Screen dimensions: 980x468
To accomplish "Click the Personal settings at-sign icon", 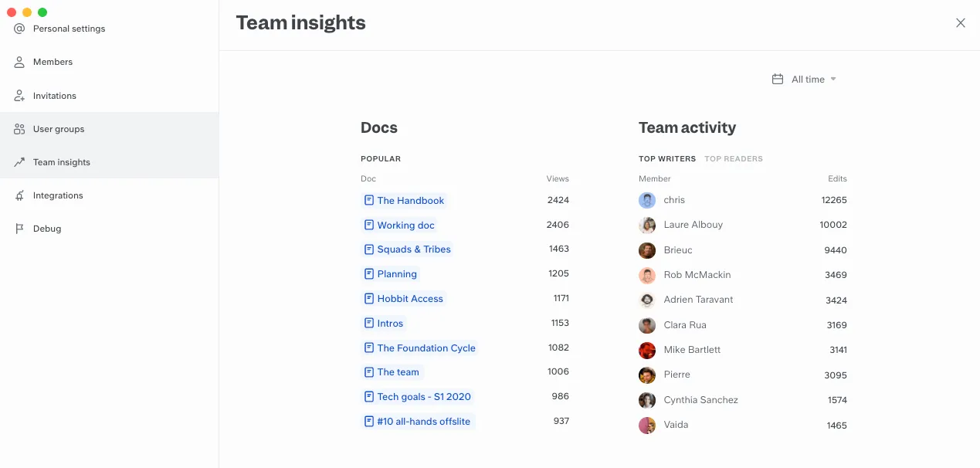I will (x=19, y=29).
